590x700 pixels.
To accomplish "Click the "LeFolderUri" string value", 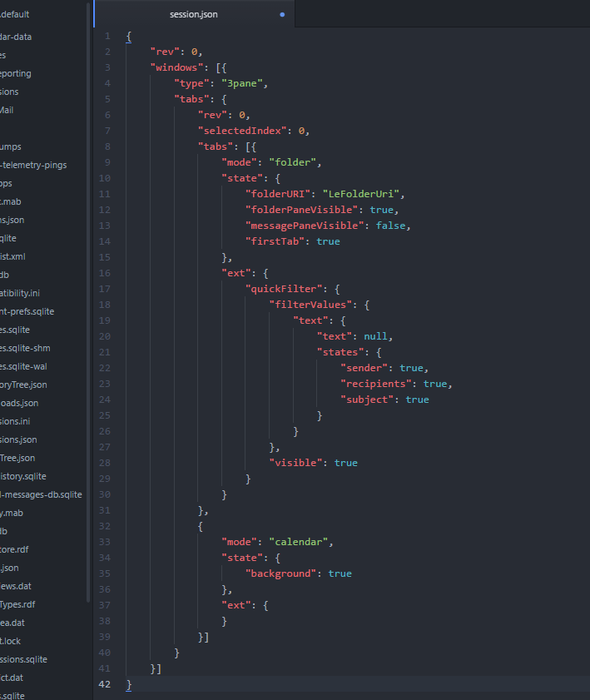I will (x=360, y=194).
